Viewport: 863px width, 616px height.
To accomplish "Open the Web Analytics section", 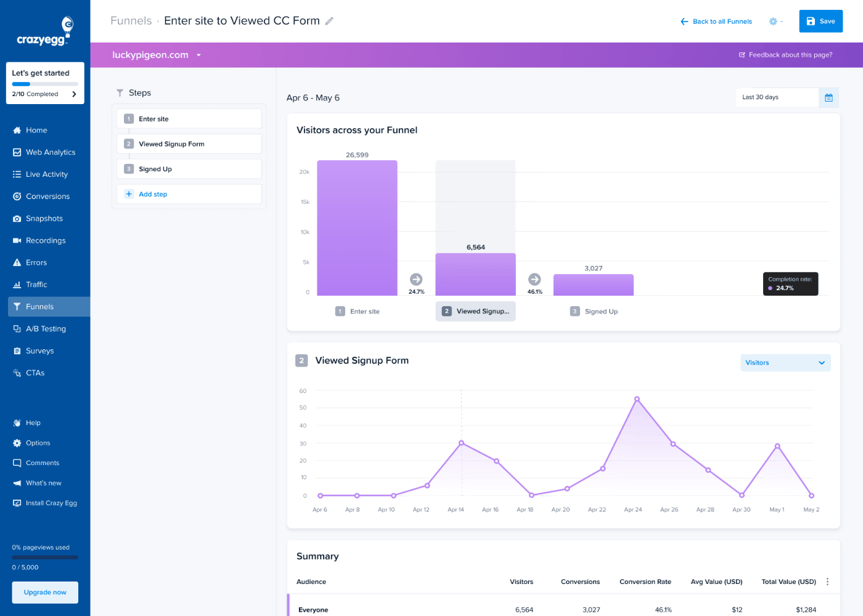I will 51,152.
